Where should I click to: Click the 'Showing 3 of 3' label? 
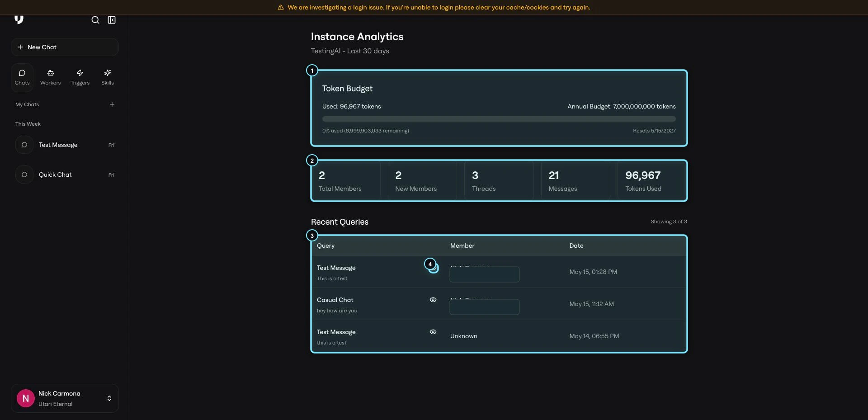669,222
